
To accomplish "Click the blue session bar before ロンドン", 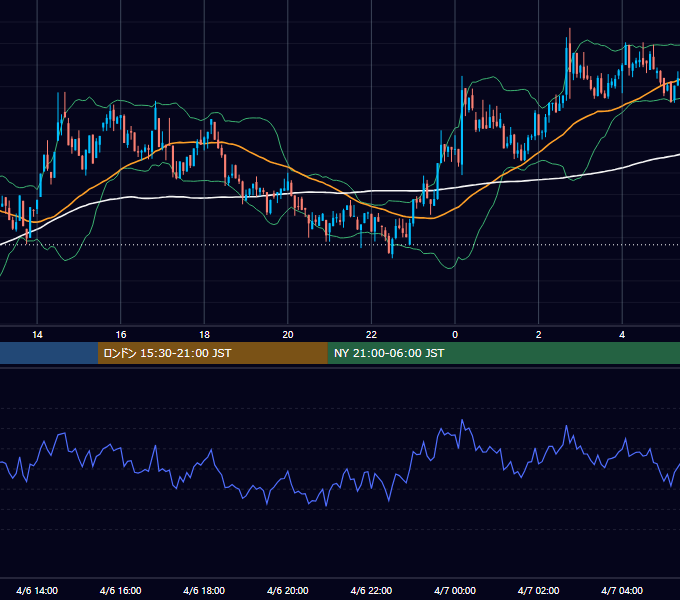I will tap(49, 353).
